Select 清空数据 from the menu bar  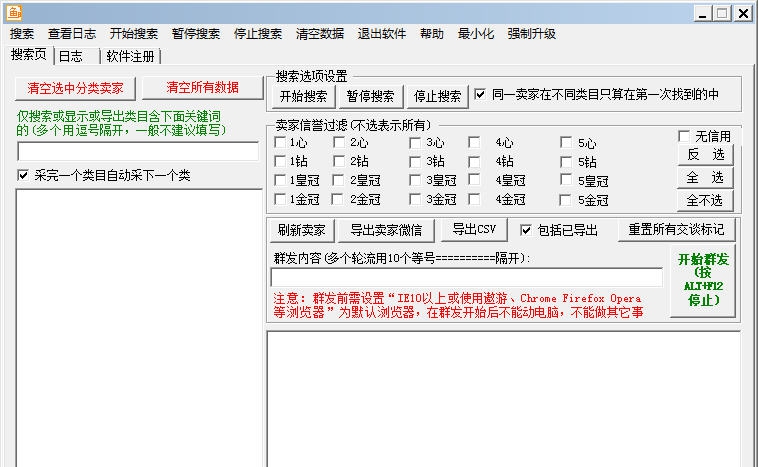pos(320,34)
